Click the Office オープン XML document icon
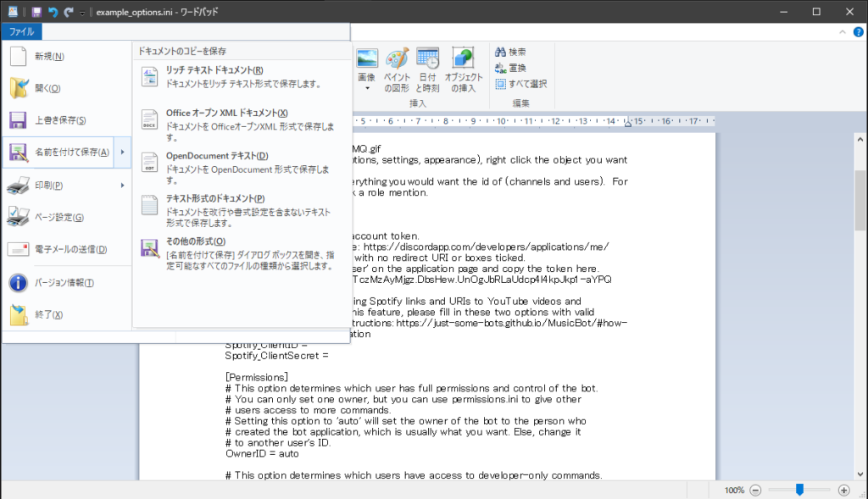 coord(149,119)
